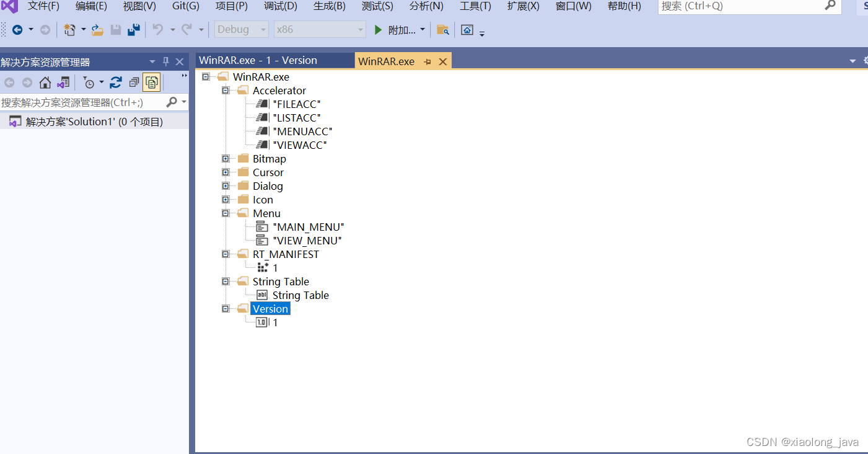Open the 工具(T) menu

(475, 6)
